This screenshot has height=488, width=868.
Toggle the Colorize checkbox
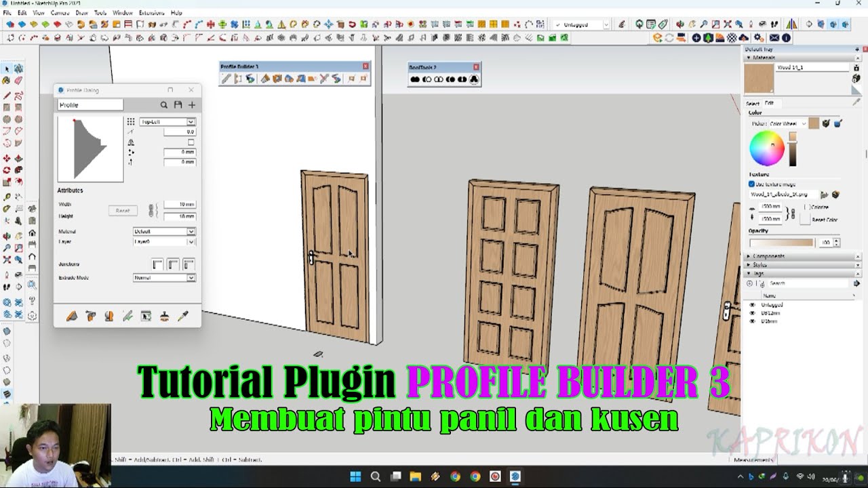pyautogui.click(x=807, y=207)
